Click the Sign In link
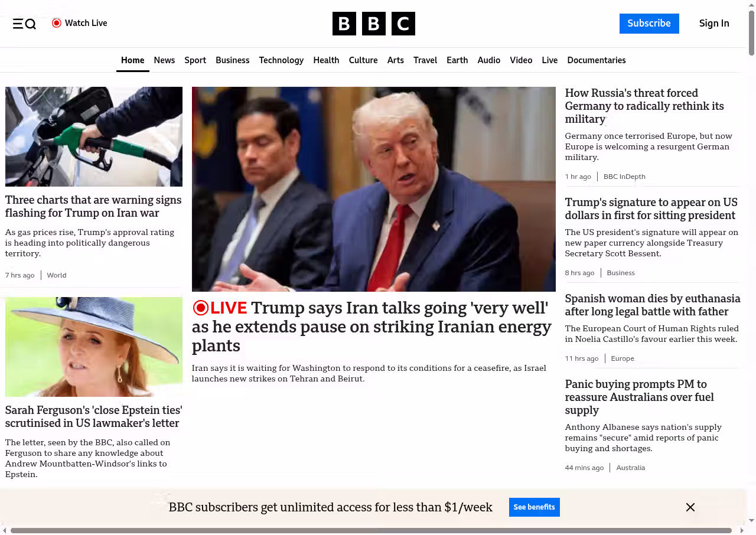This screenshot has height=535, width=756. (713, 24)
